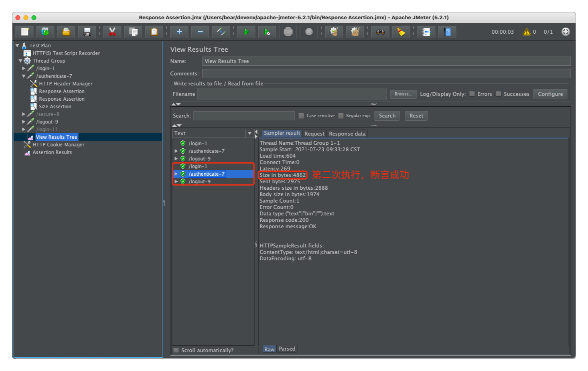Screen dimensions: 588x371
Task: Click the Open file folder icon
Action: click(x=66, y=32)
